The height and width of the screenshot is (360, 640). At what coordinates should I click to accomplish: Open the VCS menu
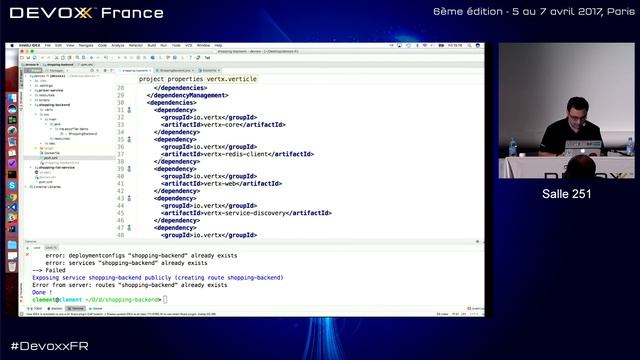tap(189, 45)
